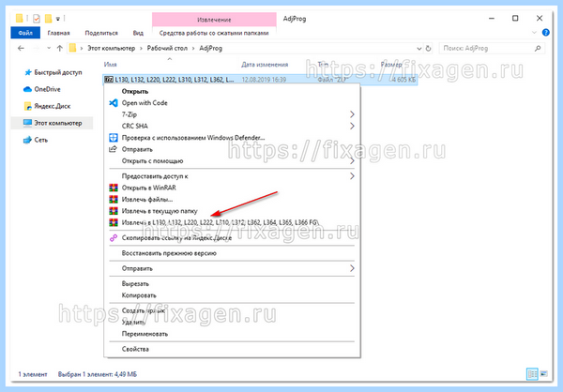563x392 pixels.
Task: Click the Сеть network icon
Action: (x=27, y=140)
